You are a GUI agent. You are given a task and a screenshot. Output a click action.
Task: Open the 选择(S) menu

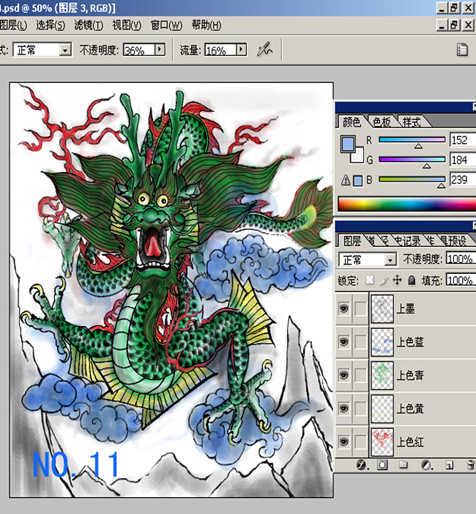[x=50, y=25]
